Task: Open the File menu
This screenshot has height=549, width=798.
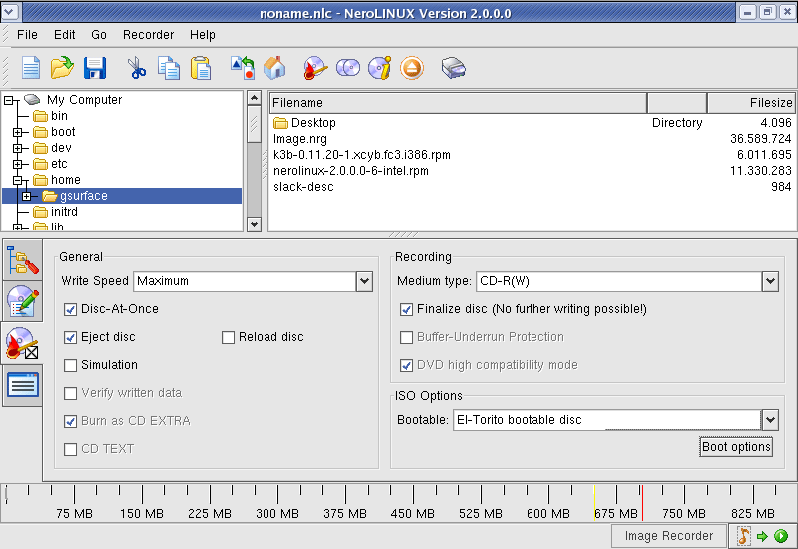Action: [27, 35]
